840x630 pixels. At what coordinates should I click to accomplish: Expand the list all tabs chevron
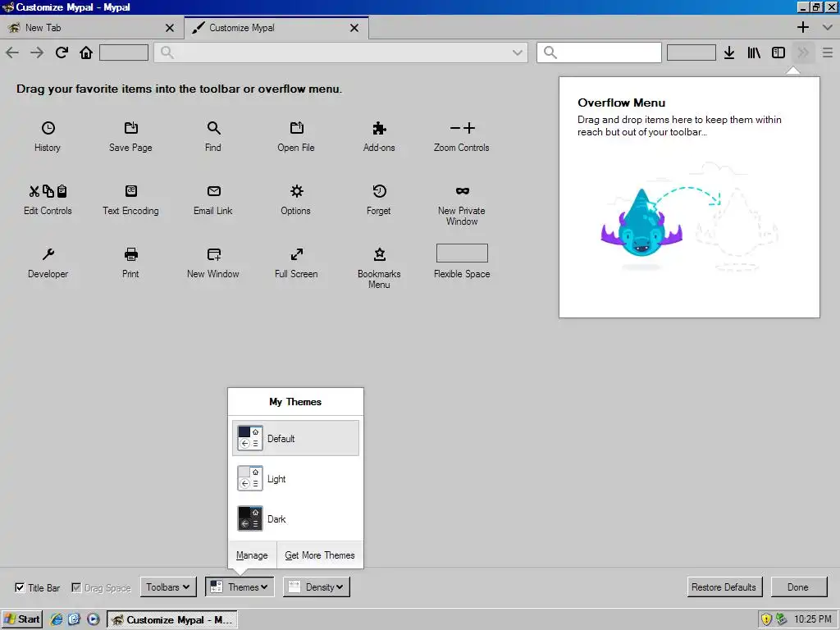tap(827, 27)
